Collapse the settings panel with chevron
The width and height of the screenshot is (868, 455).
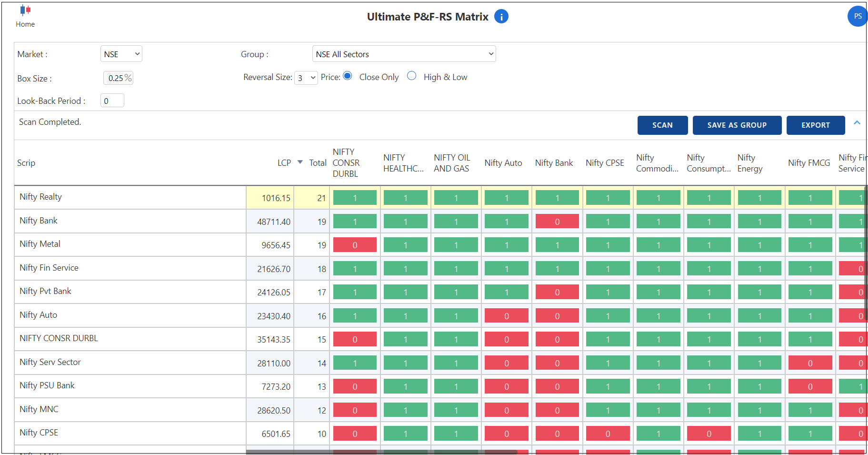pyautogui.click(x=857, y=123)
